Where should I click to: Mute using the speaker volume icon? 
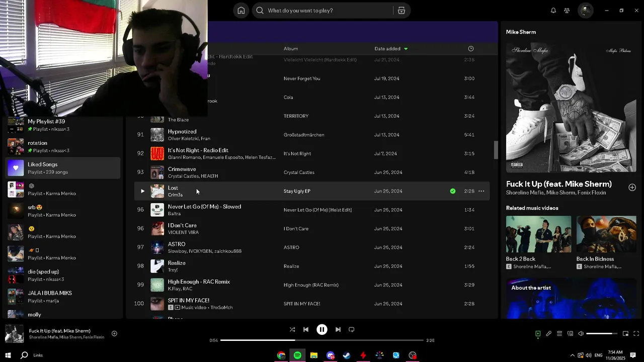(x=581, y=334)
